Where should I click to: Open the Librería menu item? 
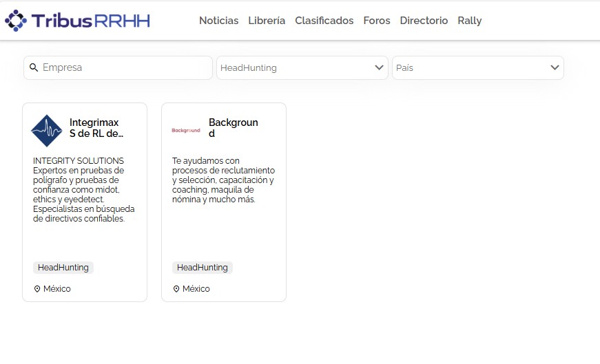pyautogui.click(x=267, y=21)
